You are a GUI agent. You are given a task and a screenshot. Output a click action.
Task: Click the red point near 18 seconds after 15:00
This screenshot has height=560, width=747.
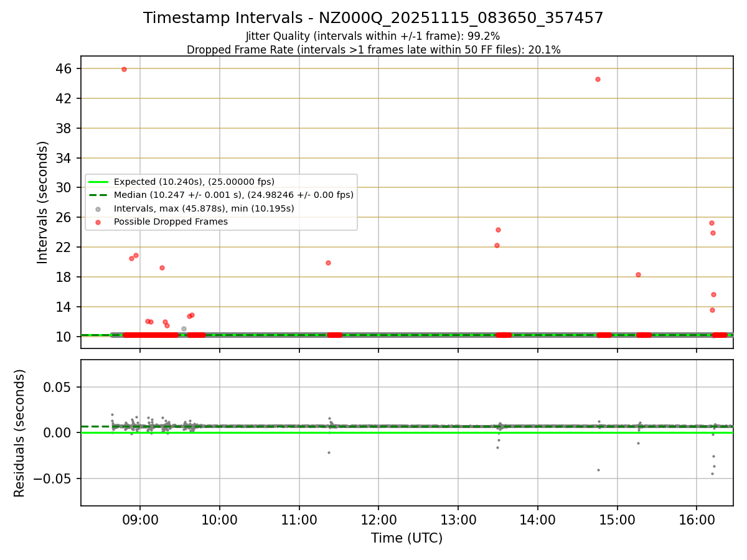[638, 274]
